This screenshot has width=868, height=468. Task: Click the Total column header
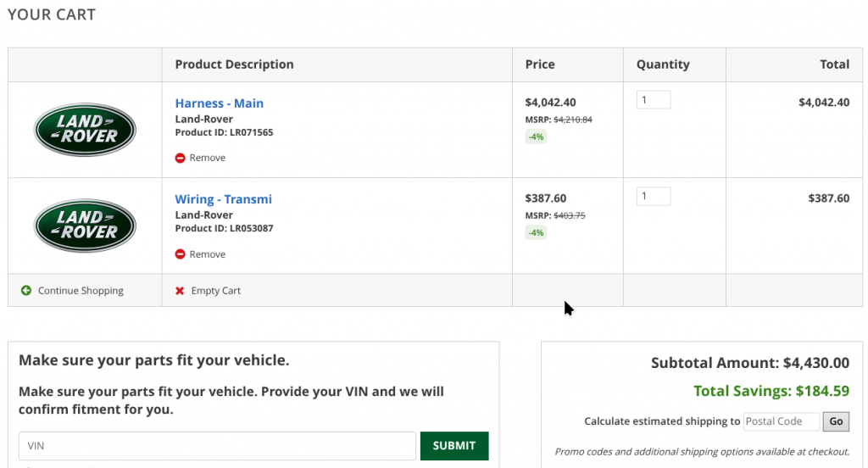834,64
